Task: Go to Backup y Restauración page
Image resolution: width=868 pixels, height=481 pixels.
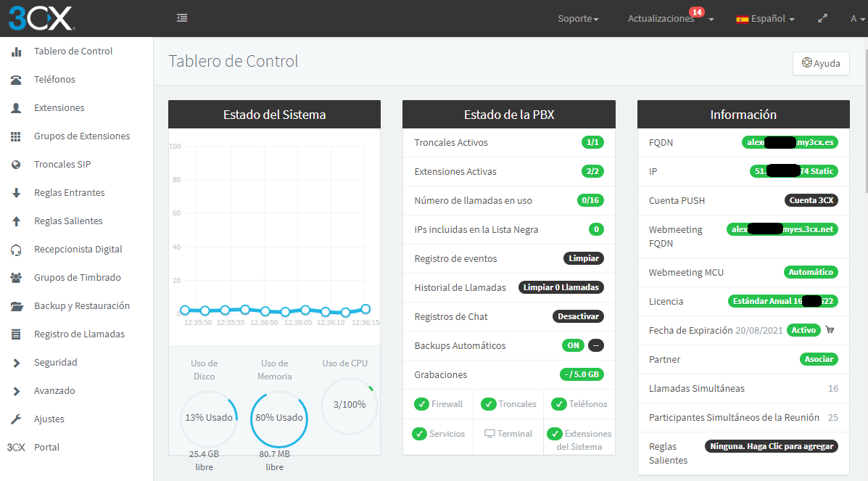Action: (x=82, y=306)
